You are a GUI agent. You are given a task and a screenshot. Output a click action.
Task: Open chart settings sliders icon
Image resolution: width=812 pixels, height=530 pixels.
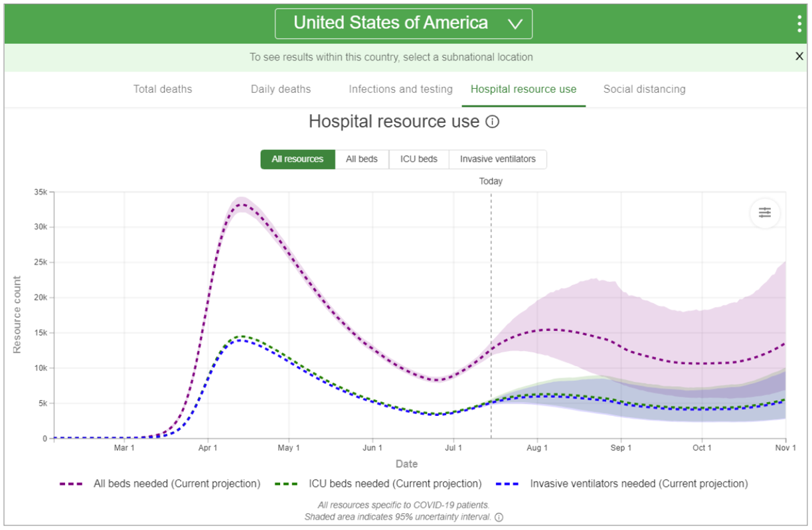pyautogui.click(x=765, y=213)
